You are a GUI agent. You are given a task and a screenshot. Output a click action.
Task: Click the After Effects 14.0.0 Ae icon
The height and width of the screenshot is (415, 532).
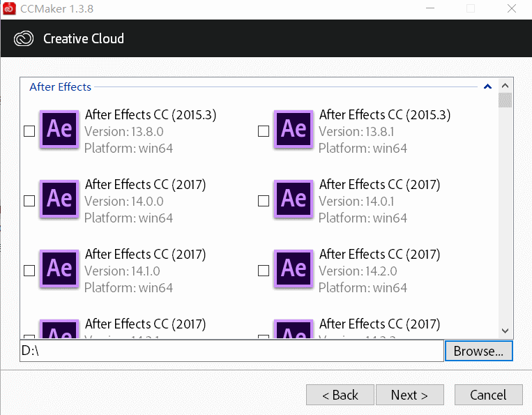(x=59, y=199)
